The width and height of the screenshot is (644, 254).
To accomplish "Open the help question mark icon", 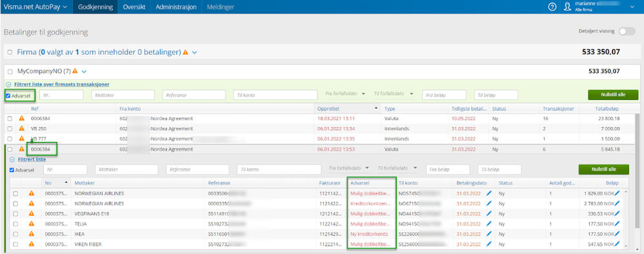I will tap(552, 6).
